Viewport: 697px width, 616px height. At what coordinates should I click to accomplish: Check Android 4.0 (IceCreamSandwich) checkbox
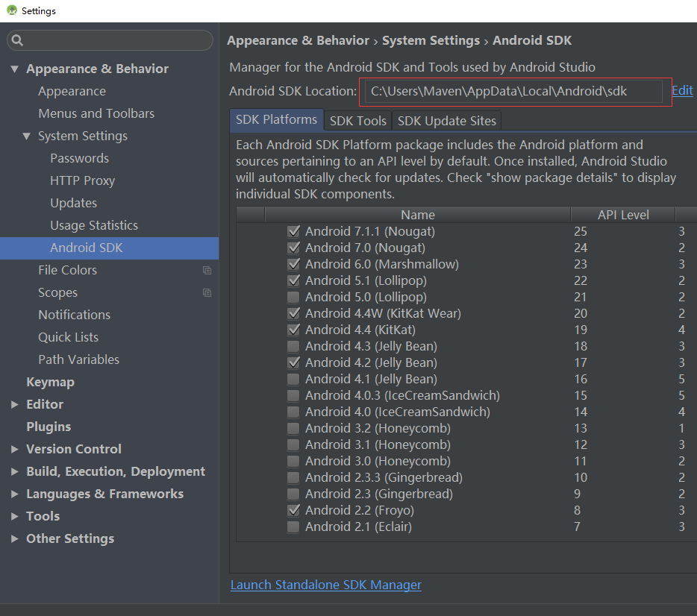(293, 412)
